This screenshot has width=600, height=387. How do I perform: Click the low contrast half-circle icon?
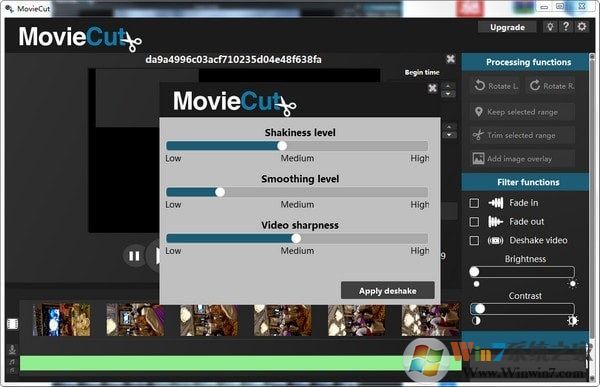pos(476,321)
